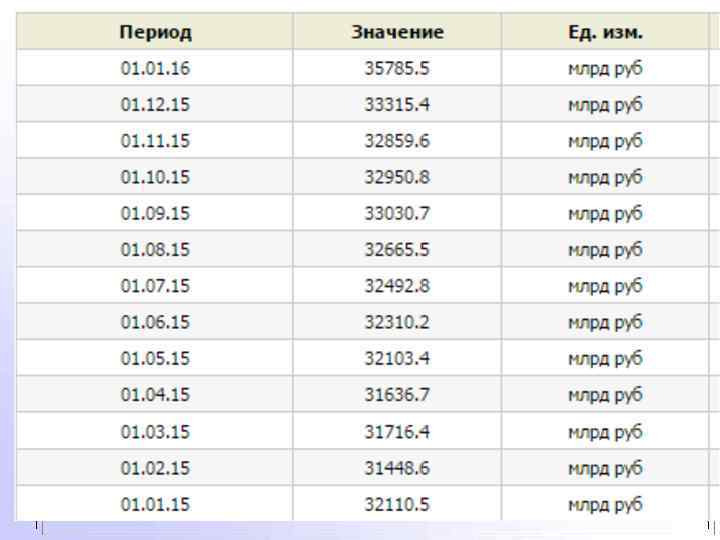Select the 01.04.15 period cell

[x=155, y=395]
